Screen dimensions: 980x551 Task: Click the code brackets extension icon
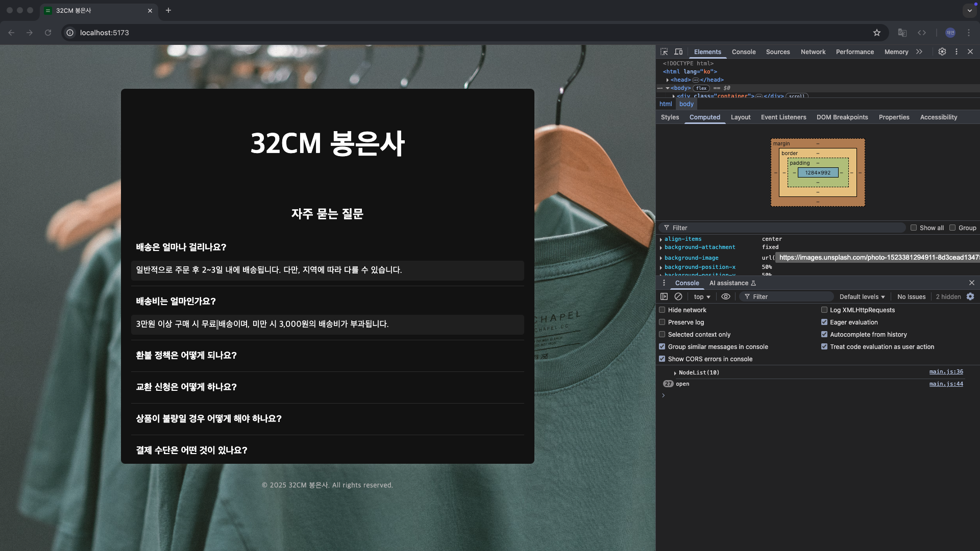pyautogui.click(x=922, y=33)
